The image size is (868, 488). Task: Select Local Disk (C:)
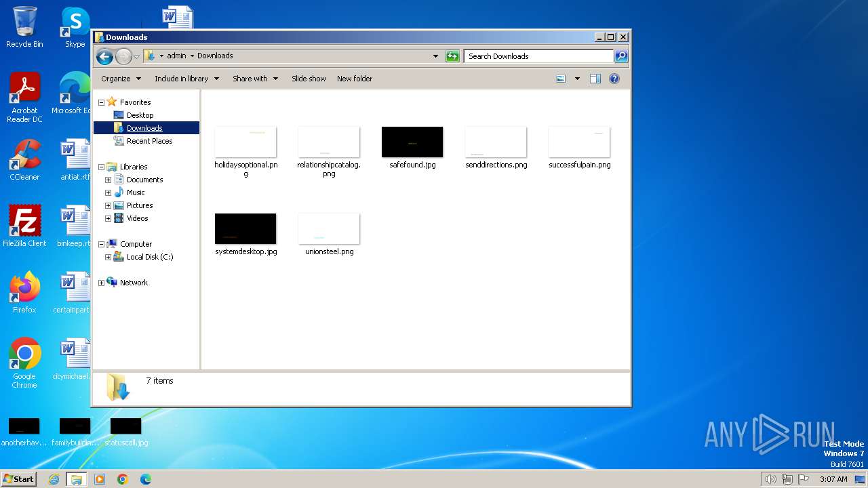tap(149, 257)
